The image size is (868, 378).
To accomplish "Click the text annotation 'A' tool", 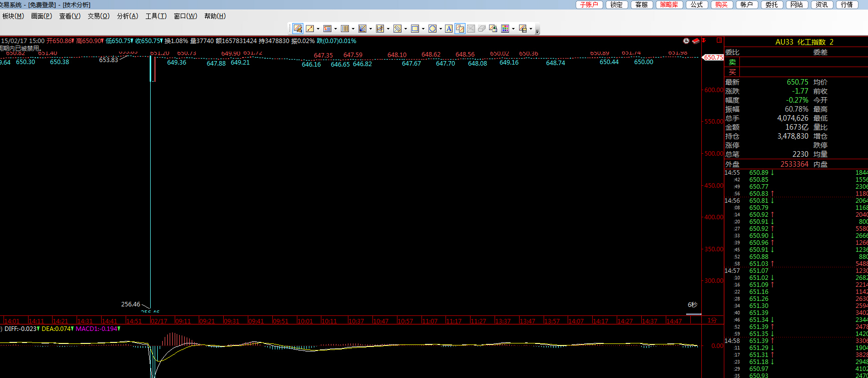I will (x=449, y=29).
